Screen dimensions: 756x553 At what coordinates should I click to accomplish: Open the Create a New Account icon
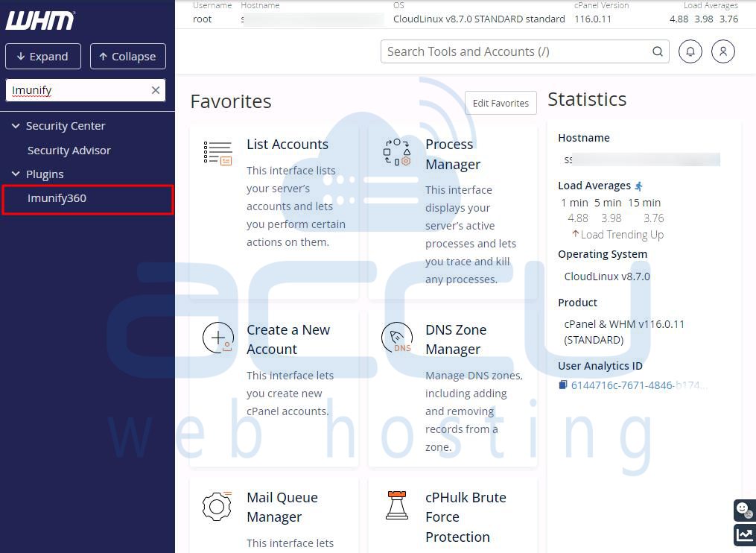tap(217, 338)
